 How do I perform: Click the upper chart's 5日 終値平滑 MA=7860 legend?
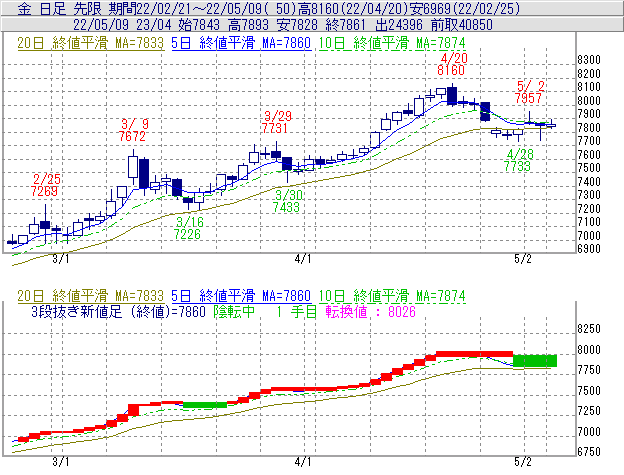point(241,43)
